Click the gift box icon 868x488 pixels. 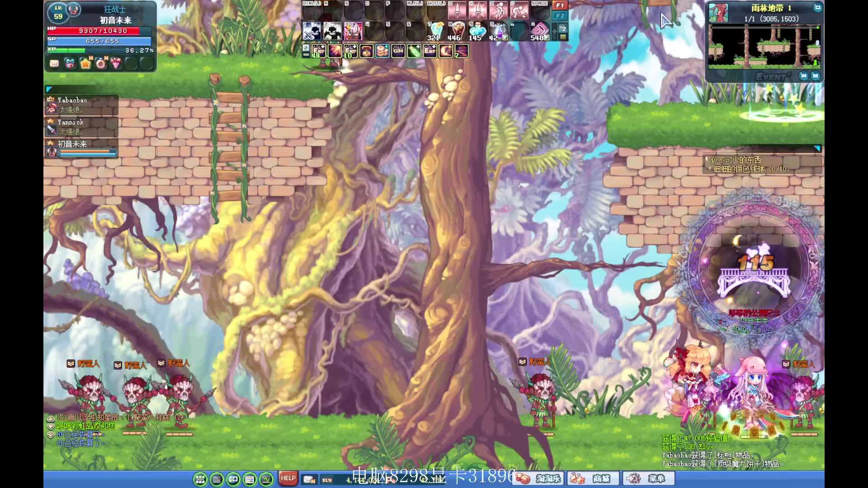pos(70,64)
